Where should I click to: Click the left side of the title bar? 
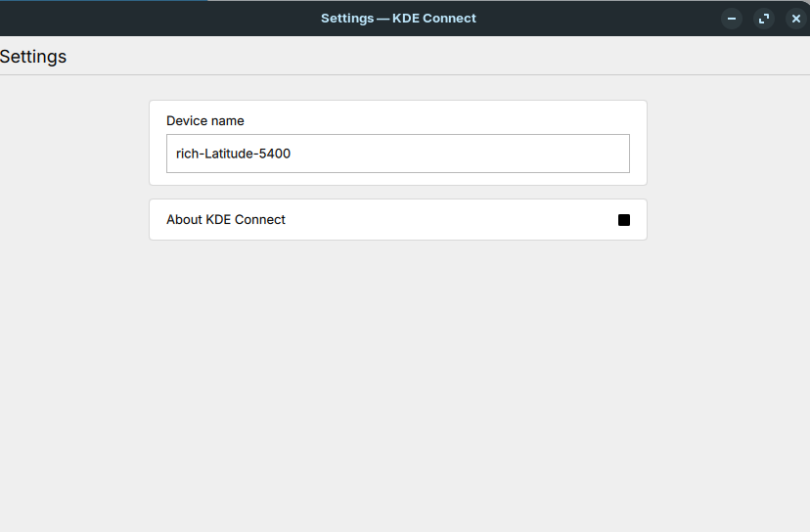(x=98, y=19)
